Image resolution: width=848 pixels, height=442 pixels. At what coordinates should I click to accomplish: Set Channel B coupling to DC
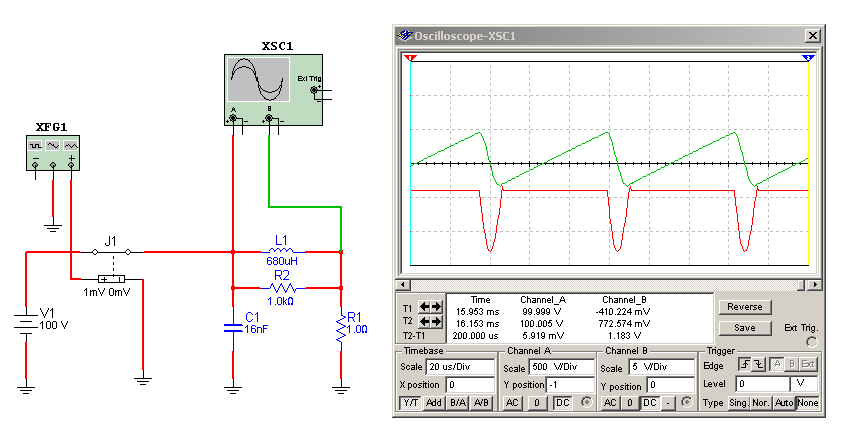tap(649, 402)
